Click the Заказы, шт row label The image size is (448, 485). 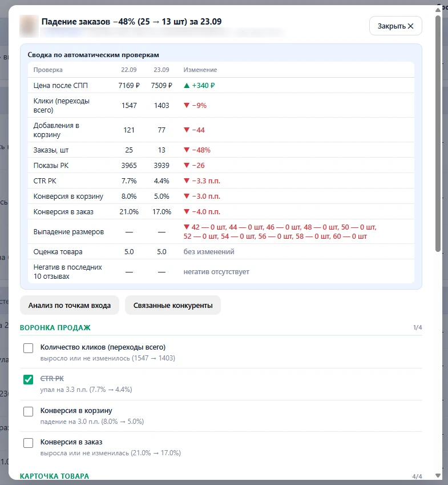point(51,150)
